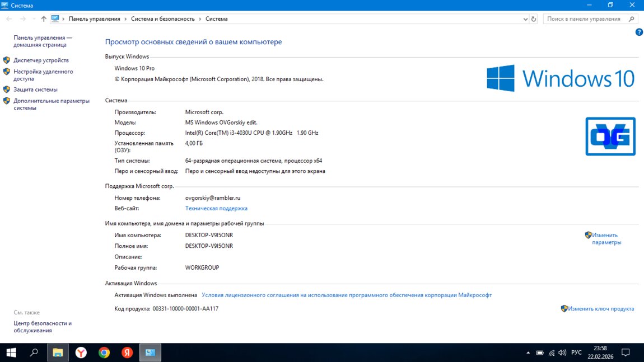Screen dimensions: 644x362
Task: Switch input language via РУС indicator
Action: click(576, 353)
